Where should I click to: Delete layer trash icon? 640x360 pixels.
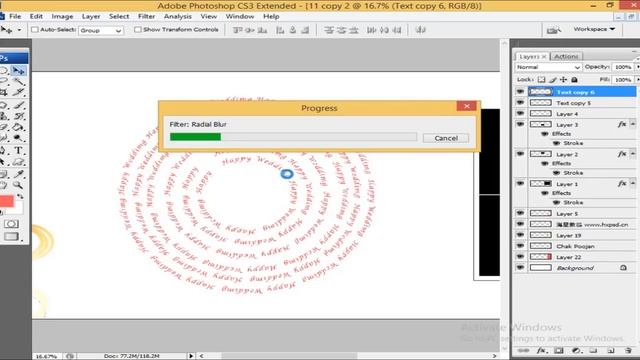pos(628,351)
